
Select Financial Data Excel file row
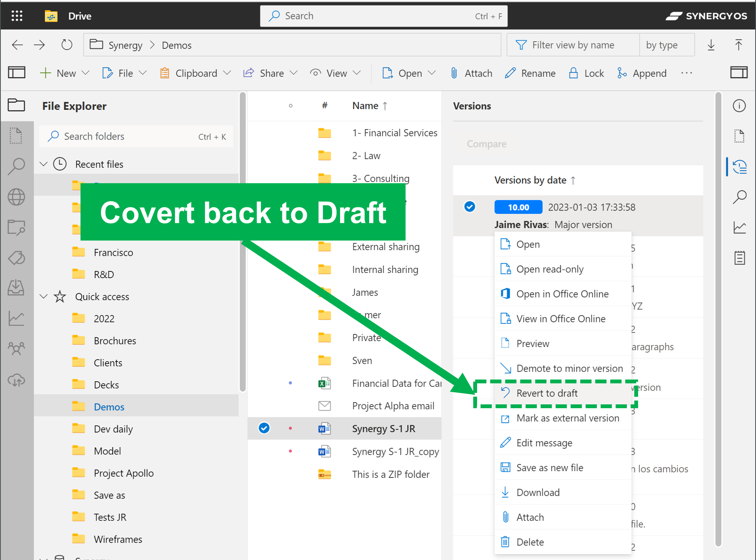click(x=345, y=383)
